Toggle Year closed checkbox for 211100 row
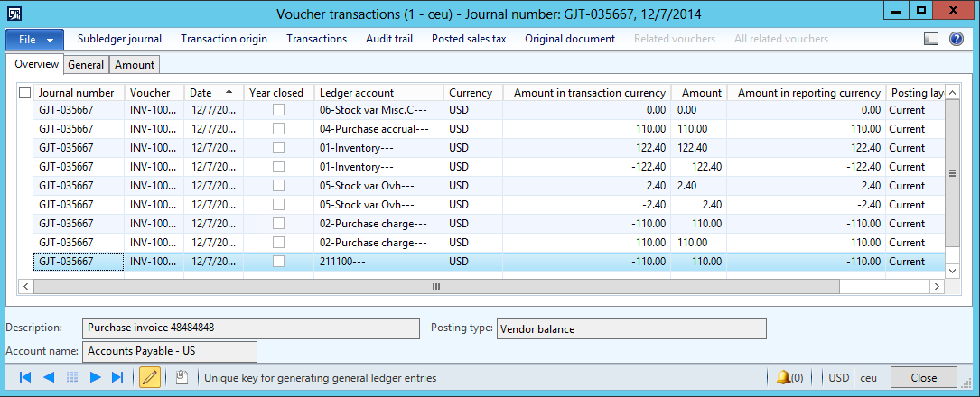 (x=279, y=262)
